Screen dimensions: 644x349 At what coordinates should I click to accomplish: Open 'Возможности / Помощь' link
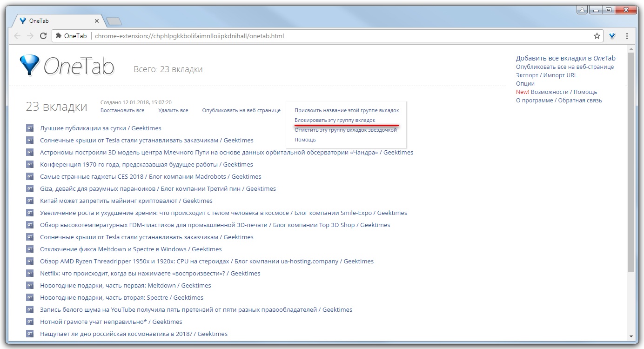click(564, 92)
